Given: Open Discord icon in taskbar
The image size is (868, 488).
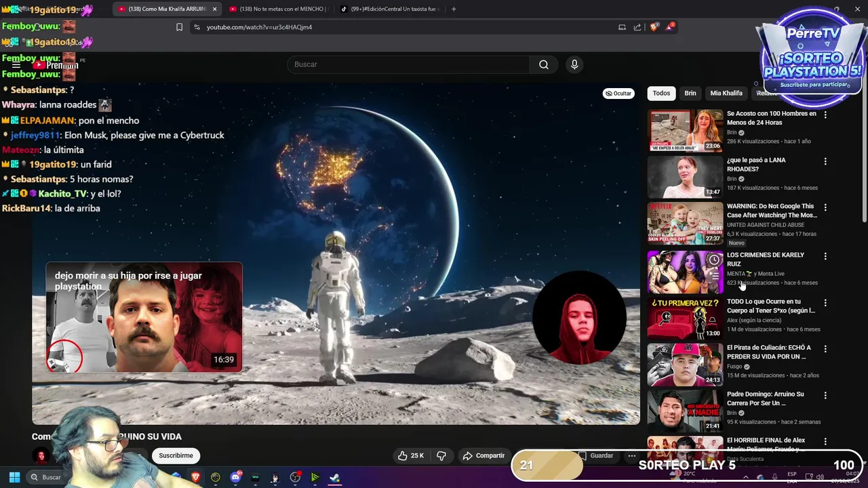Looking at the screenshot, I should coord(235,477).
